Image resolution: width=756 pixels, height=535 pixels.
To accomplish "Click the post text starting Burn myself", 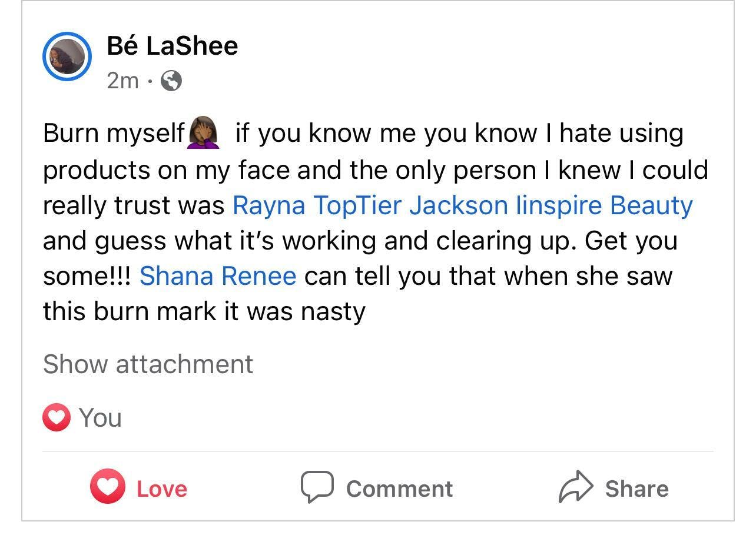I will (x=376, y=222).
